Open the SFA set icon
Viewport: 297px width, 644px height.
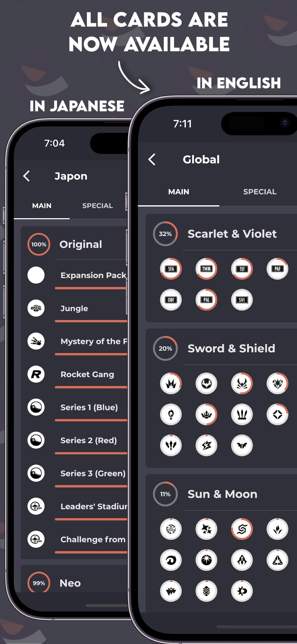171,269
